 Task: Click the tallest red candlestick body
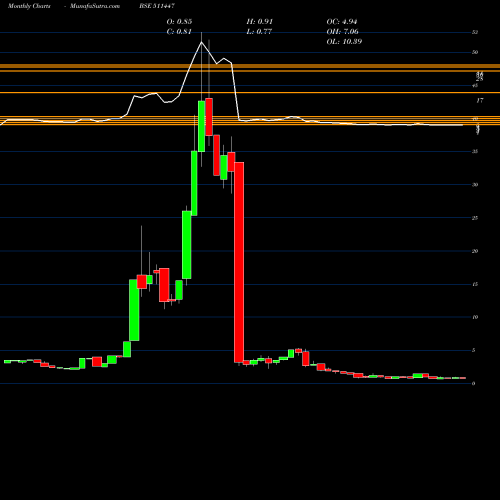239,262
